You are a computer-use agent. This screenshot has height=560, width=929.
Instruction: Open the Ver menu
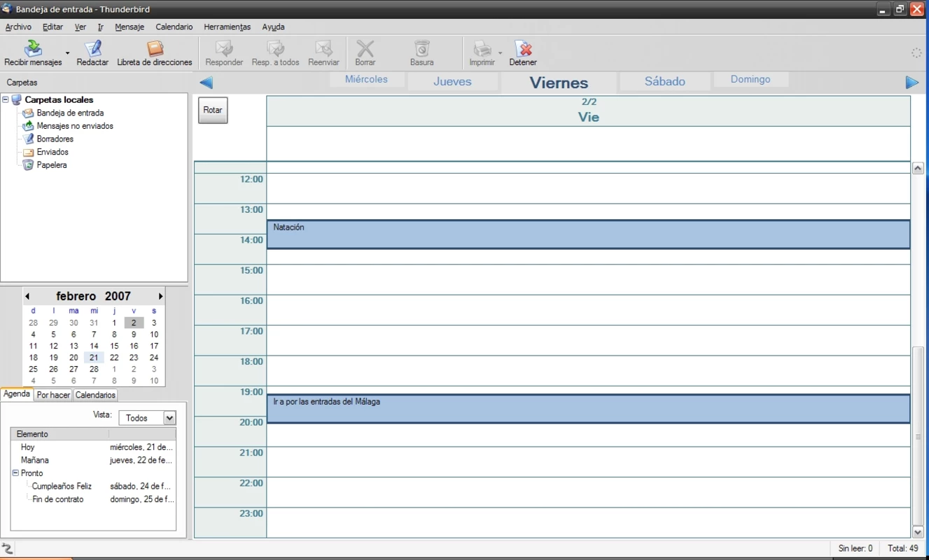click(x=81, y=27)
